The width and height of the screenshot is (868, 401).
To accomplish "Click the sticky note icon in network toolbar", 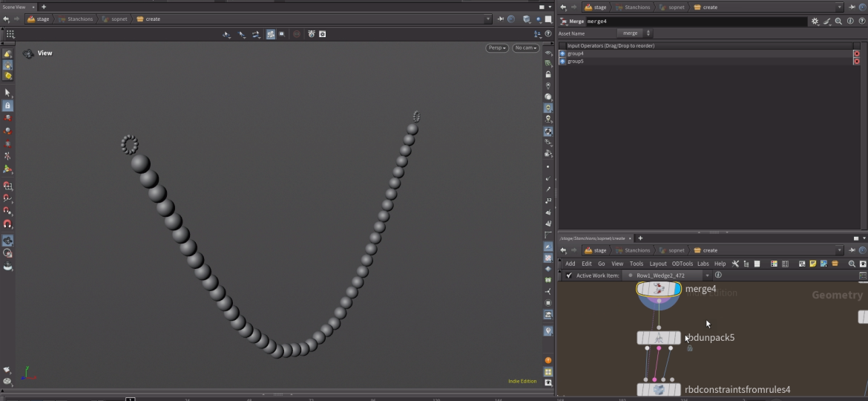I will tap(813, 264).
